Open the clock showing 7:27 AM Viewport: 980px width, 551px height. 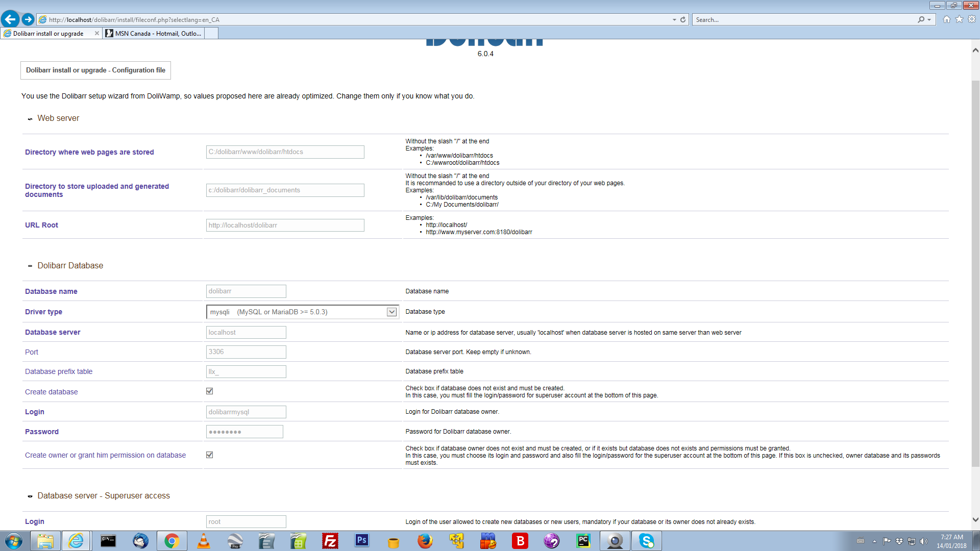(951, 541)
